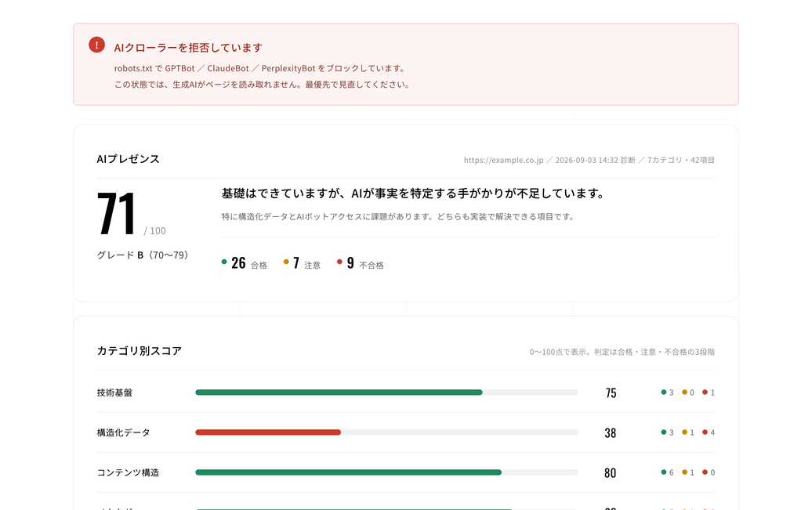Click the '7 注意' warning count

[306, 263]
